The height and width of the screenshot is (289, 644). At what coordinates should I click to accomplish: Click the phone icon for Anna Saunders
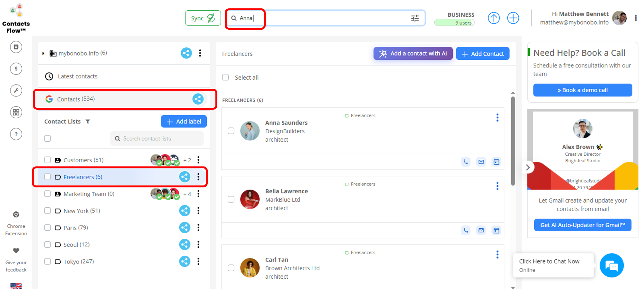click(466, 162)
